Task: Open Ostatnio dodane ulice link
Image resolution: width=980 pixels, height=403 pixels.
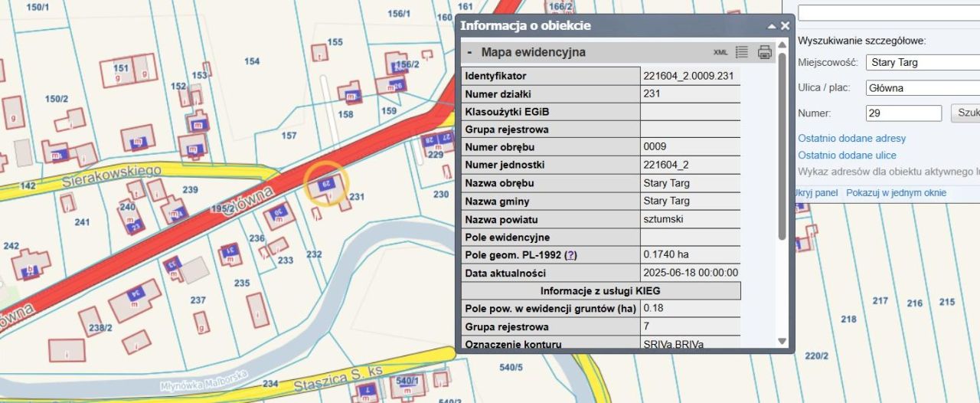Action: click(x=847, y=156)
